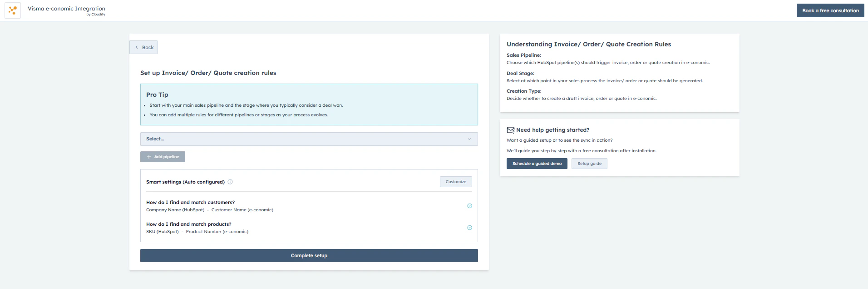
Task: Click the Cloudify orange logo icon
Action: [x=13, y=10]
